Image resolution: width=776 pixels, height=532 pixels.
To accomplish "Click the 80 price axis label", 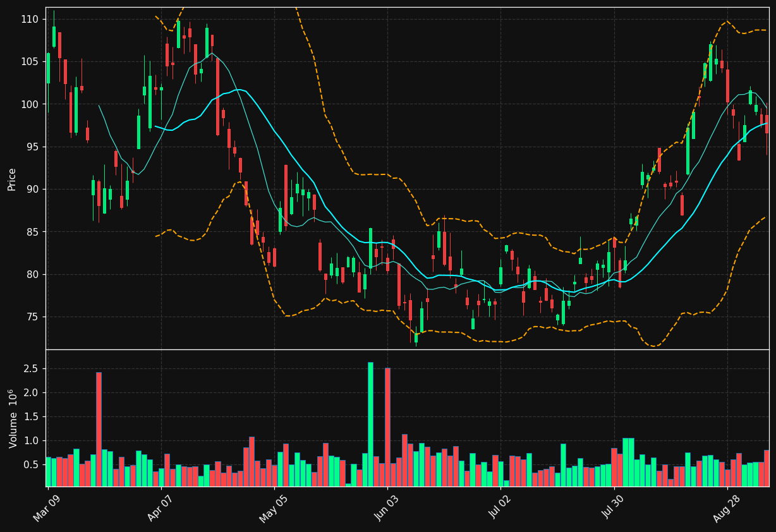I will [x=32, y=274].
